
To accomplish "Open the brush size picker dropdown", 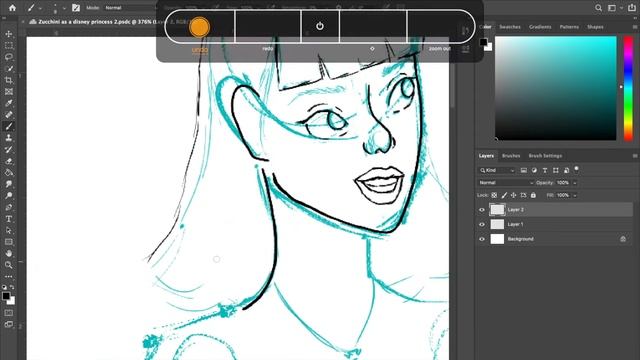I will [x=64, y=8].
